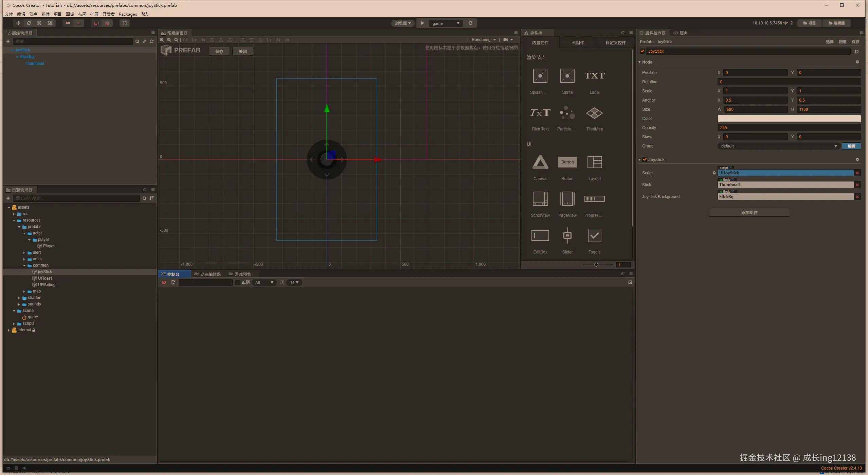Image resolution: width=868 pixels, height=475 pixels.
Task: Disable the Joystick component checkbox
Action: point(645,160)
